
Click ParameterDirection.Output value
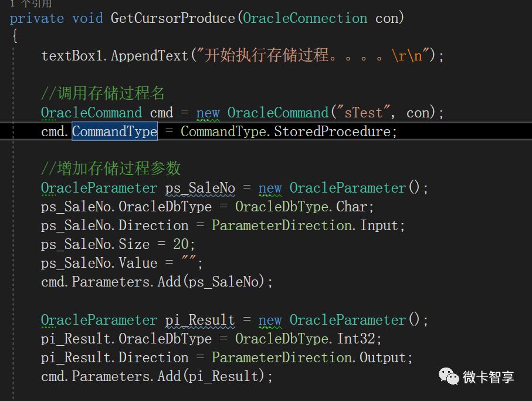tap(309, 358)
